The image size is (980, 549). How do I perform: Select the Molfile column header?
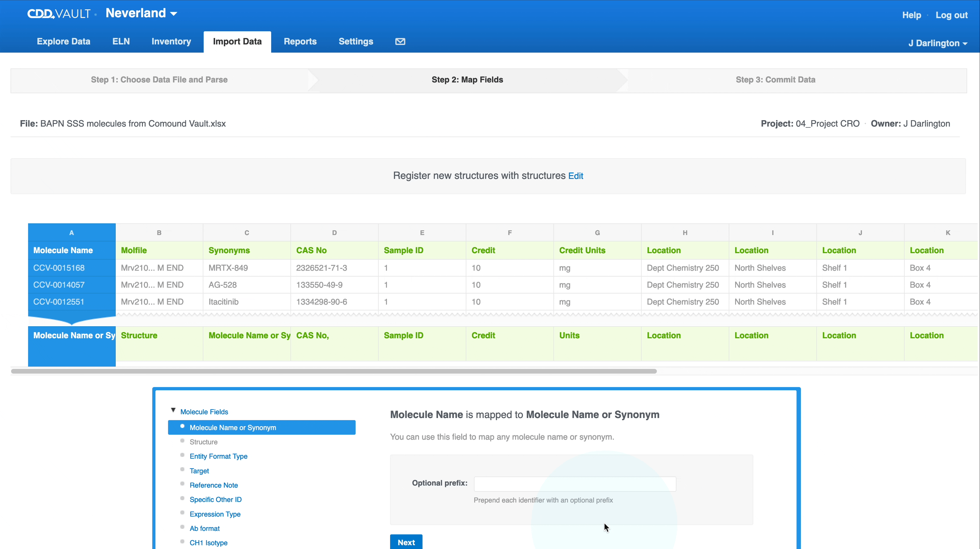159,251
